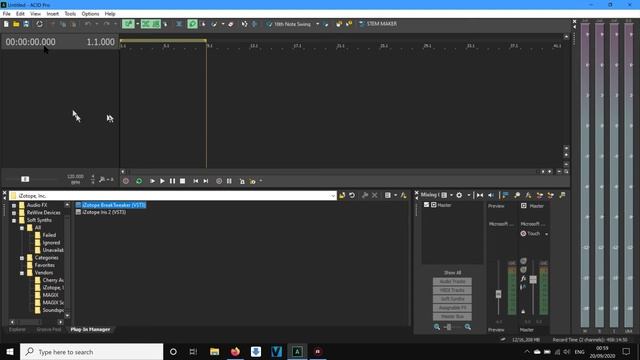This screenshot has width=640, height=360.
Task: Switch to the Plug-In Manager tab
Action: tap(90, 329)
